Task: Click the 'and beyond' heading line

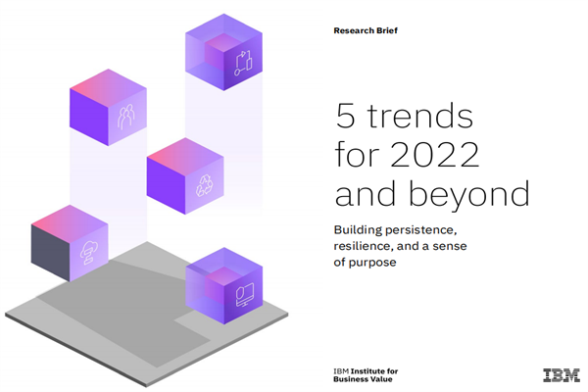Action: click(432, 194)
